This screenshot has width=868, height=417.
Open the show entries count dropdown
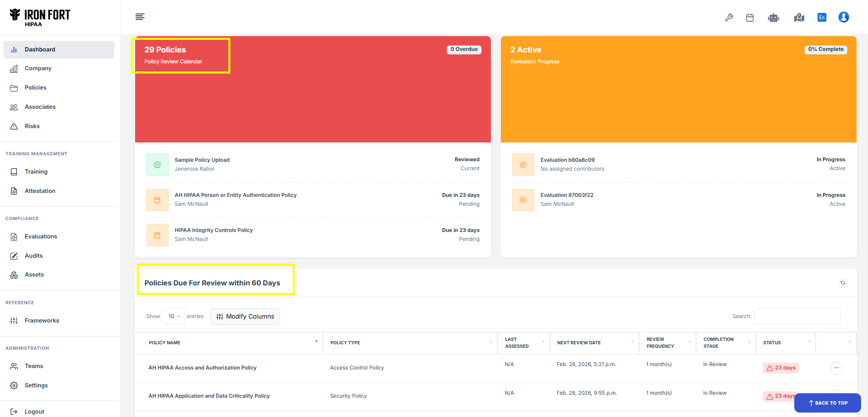(173, 317)
